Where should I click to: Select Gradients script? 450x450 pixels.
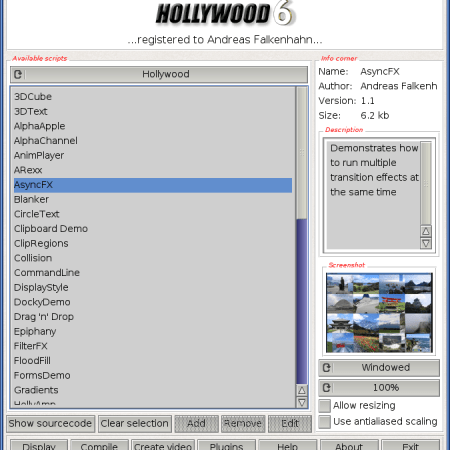click(x=153, y=390)
